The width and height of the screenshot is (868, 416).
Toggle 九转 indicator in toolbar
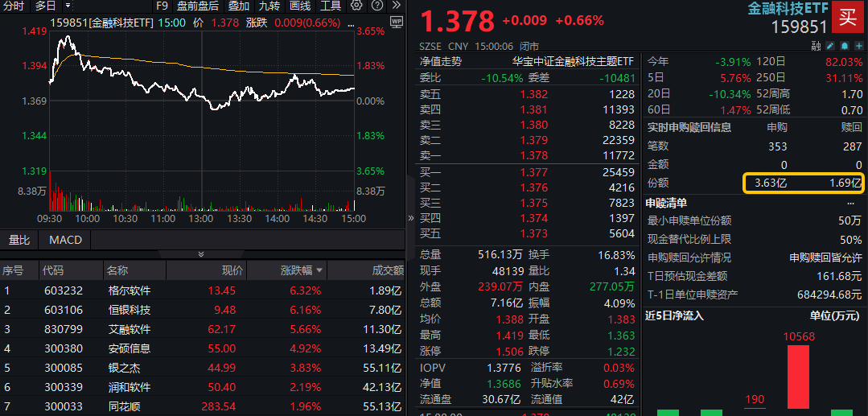click(269, 6)
